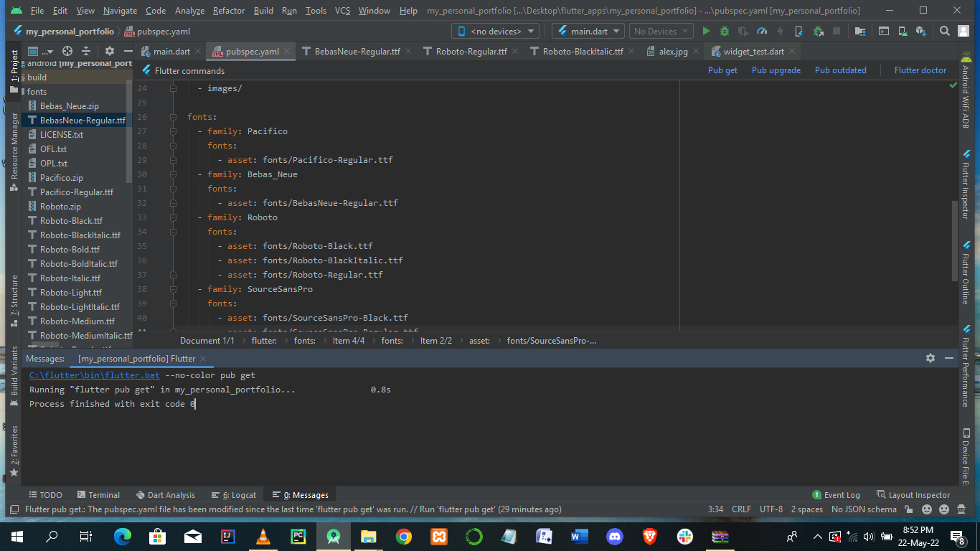Open the Terminal tool window
This screenshot has height=551, width=980.
click(99, 495)
